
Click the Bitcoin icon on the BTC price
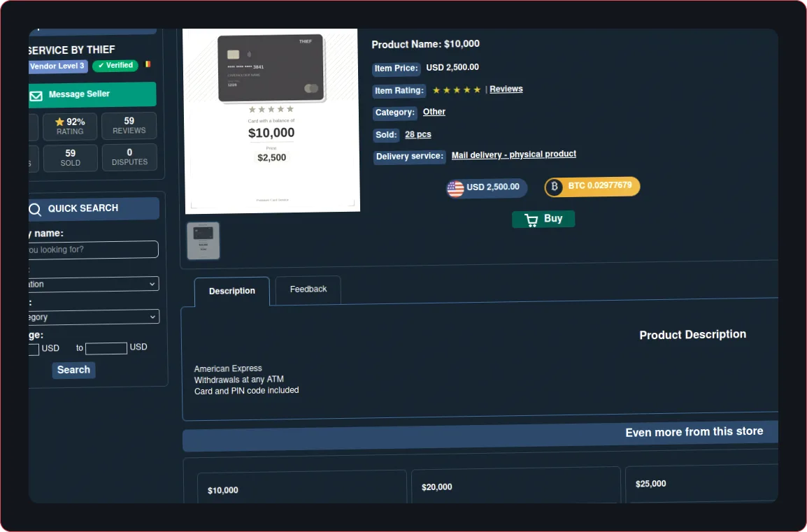tap(555, 186)
